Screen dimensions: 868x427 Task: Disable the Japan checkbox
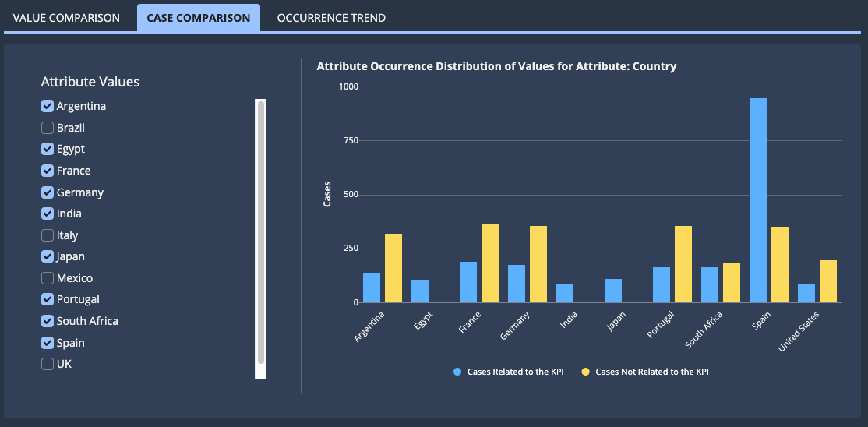pyautogui.click(x=48, y=256)
